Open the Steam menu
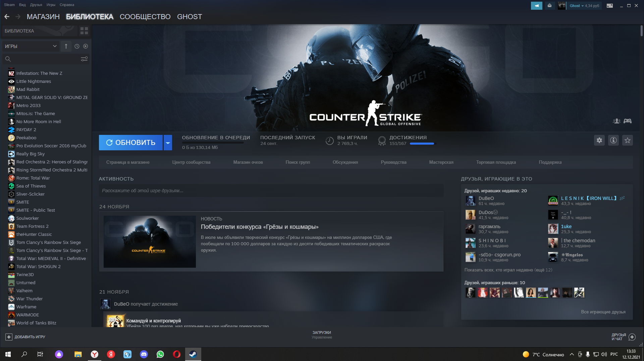This screenshot has width=644, height=361. coord(9,5)
